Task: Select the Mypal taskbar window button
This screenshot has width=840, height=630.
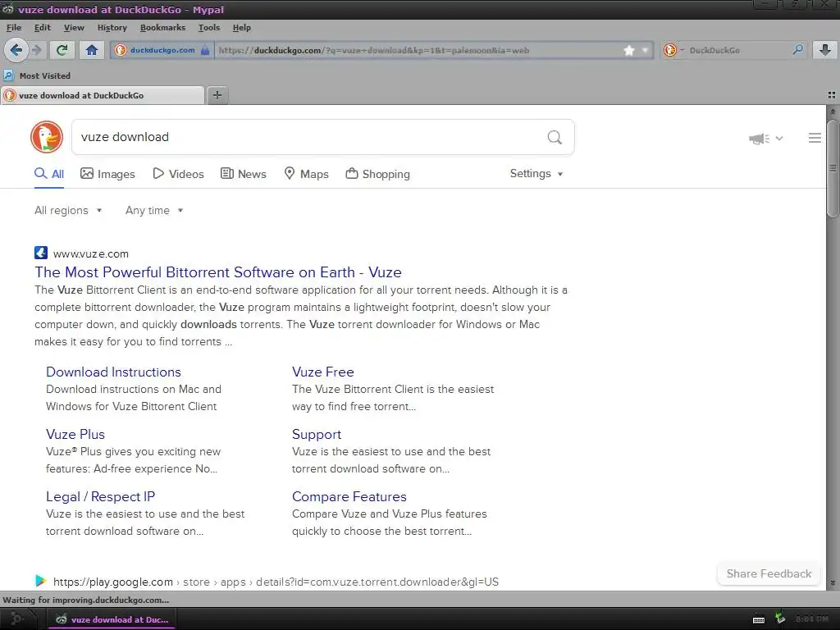Action: tap(112, 619)
